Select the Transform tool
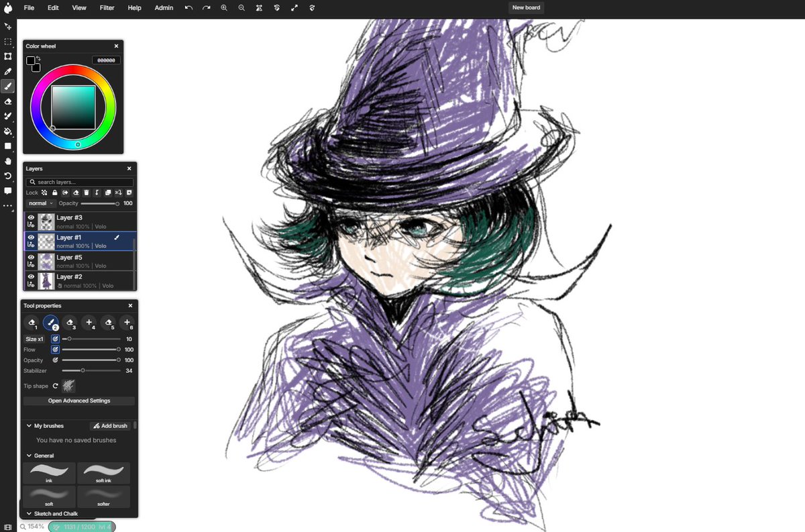The width and height of the screenshot is (805, 532). point(8,56)
